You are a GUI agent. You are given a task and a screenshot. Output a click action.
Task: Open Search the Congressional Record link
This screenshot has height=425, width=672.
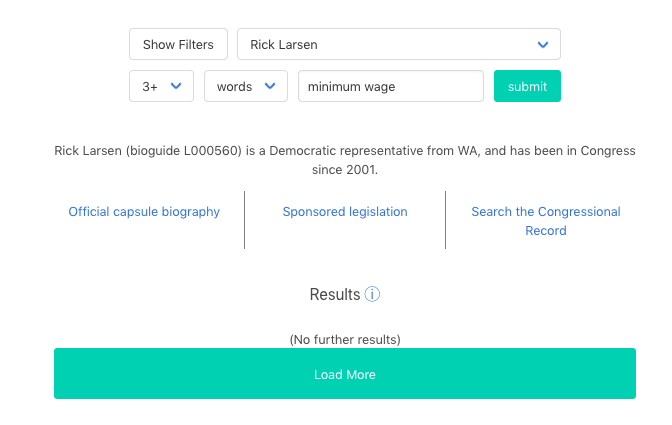click(x=546, y=221)
